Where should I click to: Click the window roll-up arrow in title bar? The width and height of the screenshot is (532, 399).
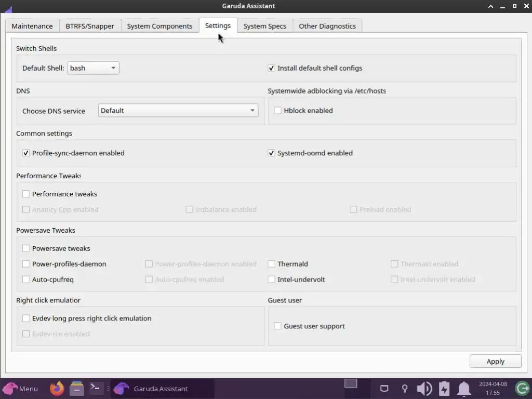click(490, 6)
